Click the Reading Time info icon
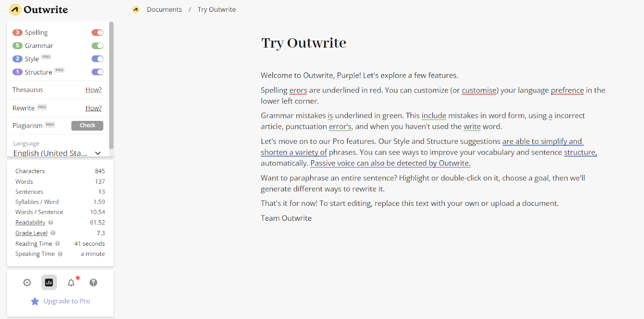 coord(58,243)
